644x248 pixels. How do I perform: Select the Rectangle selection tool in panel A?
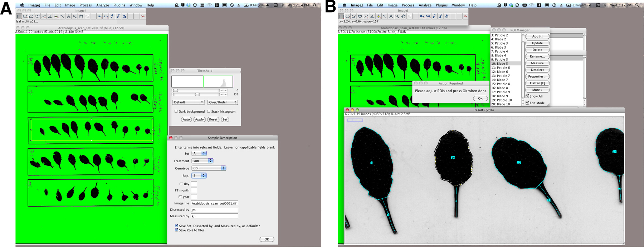(19, 16)
